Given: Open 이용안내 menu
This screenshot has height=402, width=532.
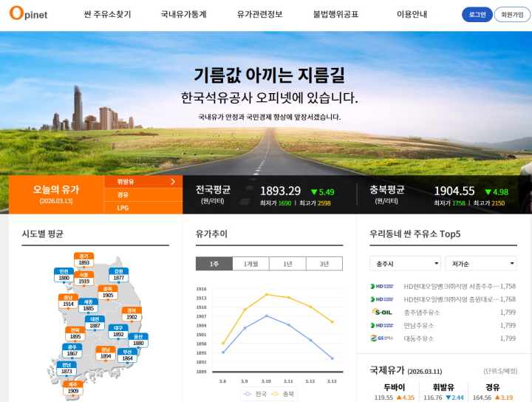Looking at the screenshot, I should [412, 14].
